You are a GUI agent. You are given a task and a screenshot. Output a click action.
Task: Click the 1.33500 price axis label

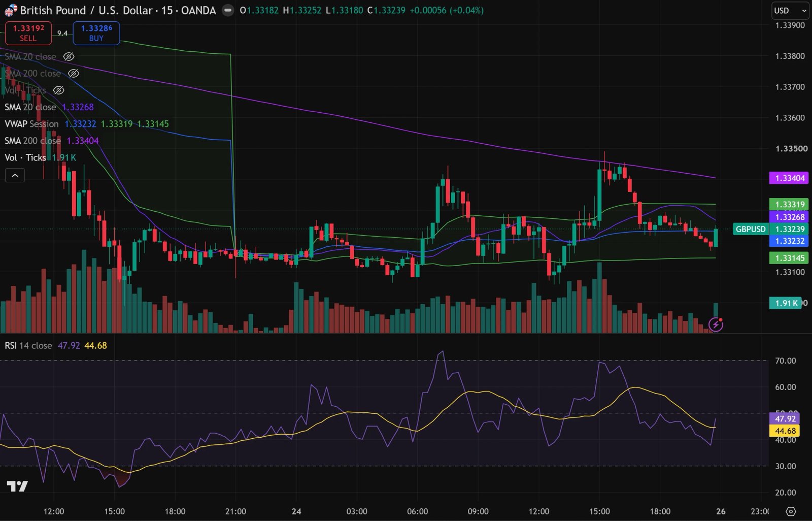click(x=791, y=149)
